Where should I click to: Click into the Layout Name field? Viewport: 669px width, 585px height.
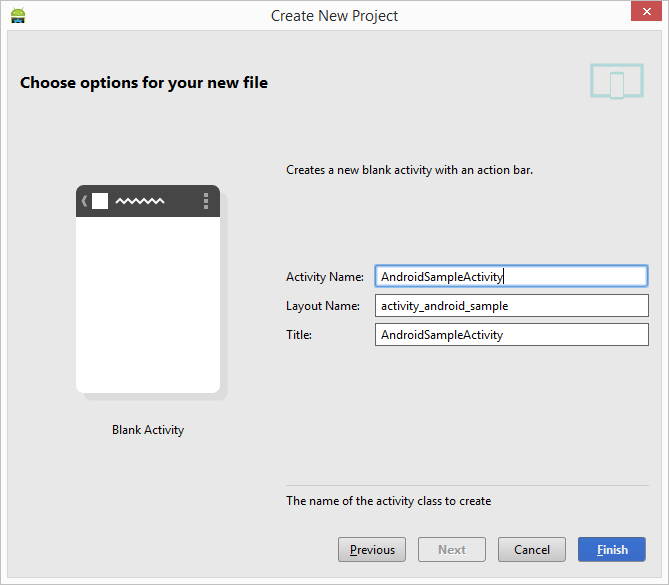511,306
